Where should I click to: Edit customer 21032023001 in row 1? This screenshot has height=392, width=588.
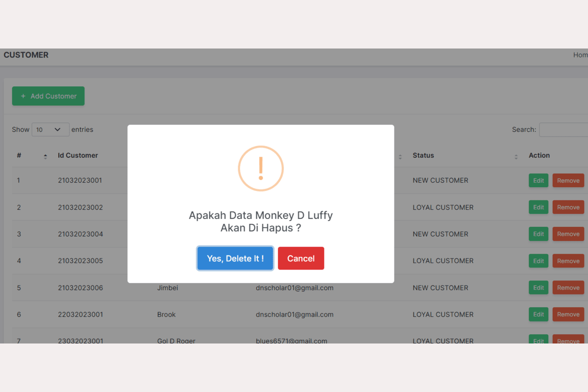tap(539, 180)
